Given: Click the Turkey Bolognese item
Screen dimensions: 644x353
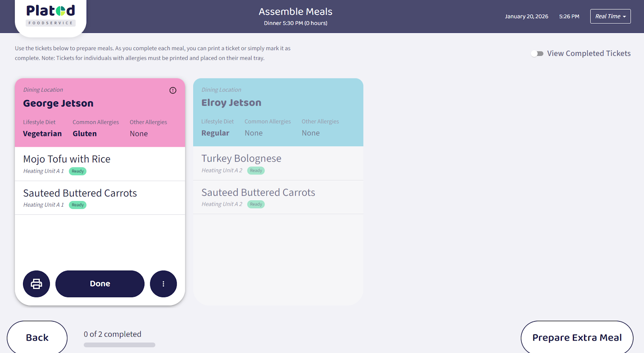Looking at the screenshot, I should coord(241,158).
